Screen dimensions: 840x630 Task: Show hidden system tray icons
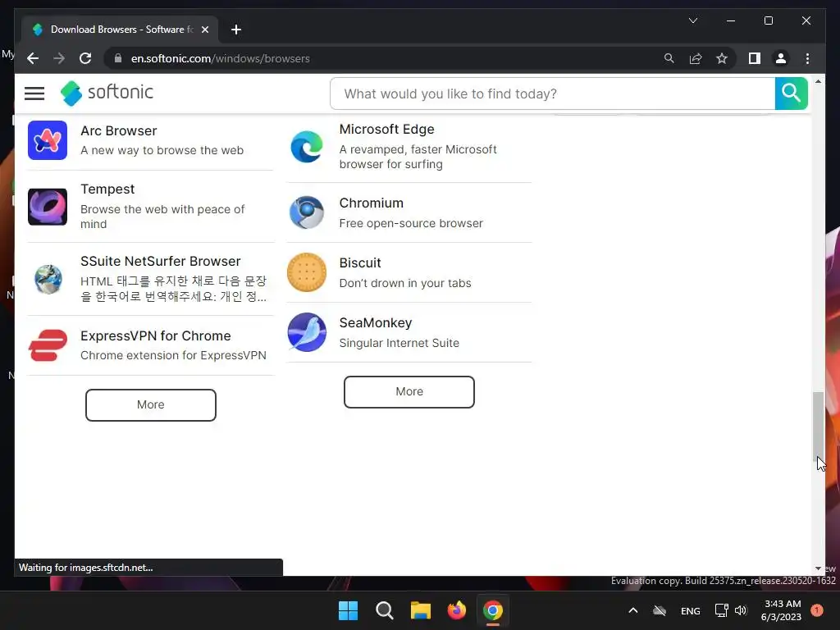pyautogui.click(x=632, y=610)
